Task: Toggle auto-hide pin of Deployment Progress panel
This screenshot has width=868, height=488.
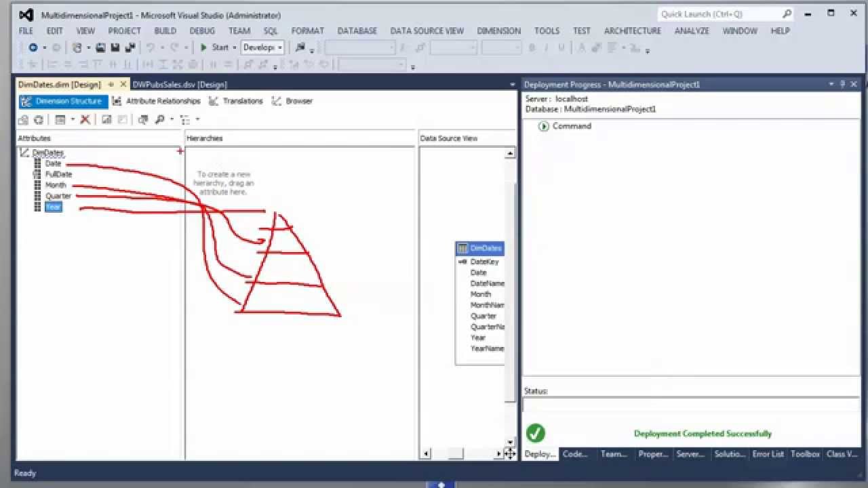Action: click(x=843, y=85)
